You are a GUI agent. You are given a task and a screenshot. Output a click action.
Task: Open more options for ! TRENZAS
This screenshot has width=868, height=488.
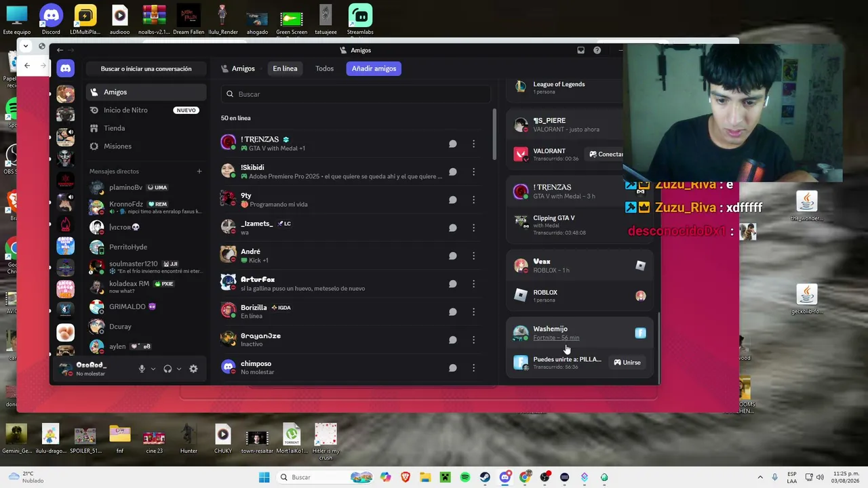pyautogui.click(x=473, y=144)
